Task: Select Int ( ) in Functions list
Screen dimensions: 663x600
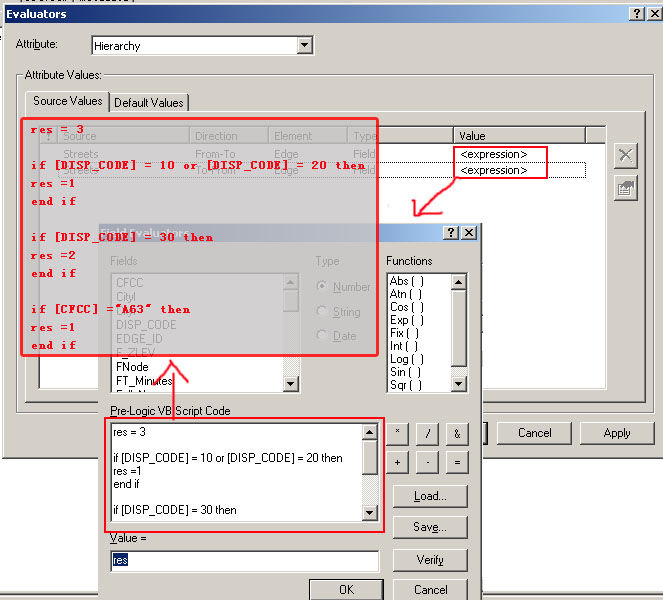Action: point(403,346)
